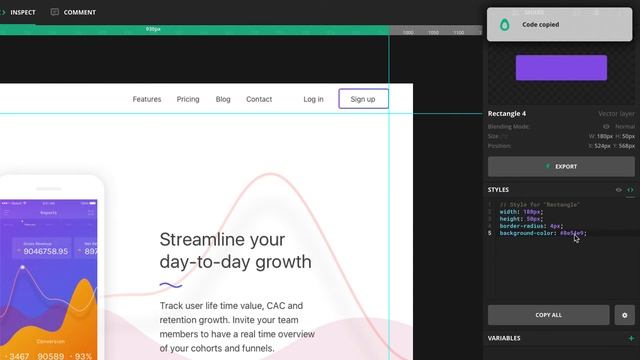Click the Styles section header

pos(498,190)
